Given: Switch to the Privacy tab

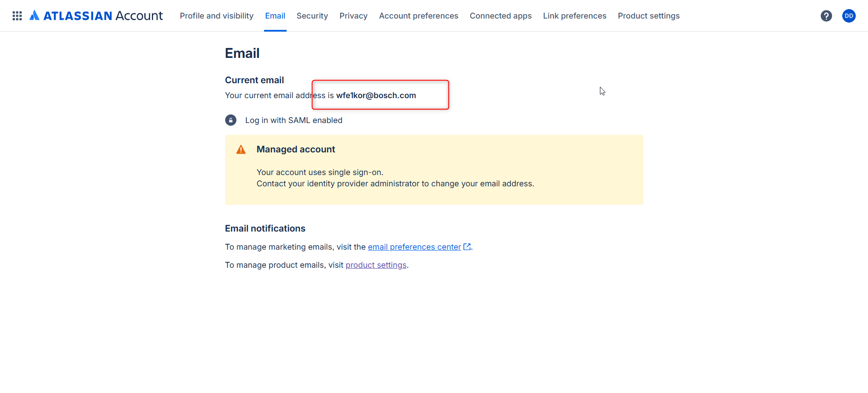Looking at the screenshot, I should coord(354,16).
